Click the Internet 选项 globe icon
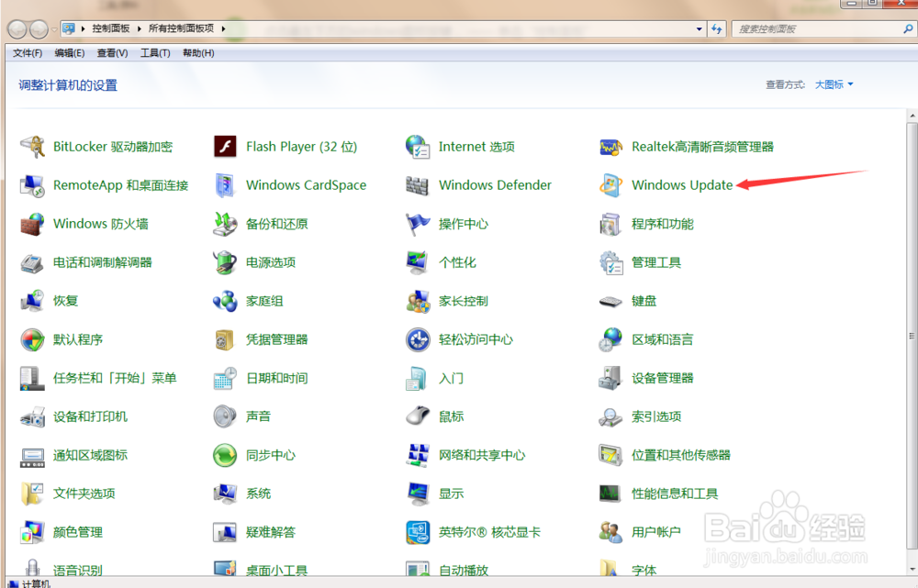Viewport: 918px width, 588px height. pyautogui.click(x=418, y=146)
